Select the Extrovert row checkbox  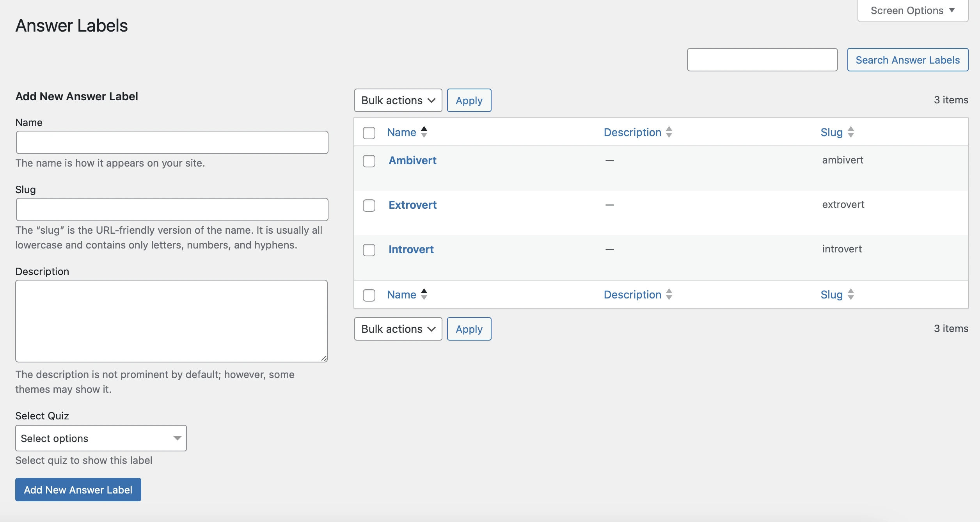tap(369, 206)
